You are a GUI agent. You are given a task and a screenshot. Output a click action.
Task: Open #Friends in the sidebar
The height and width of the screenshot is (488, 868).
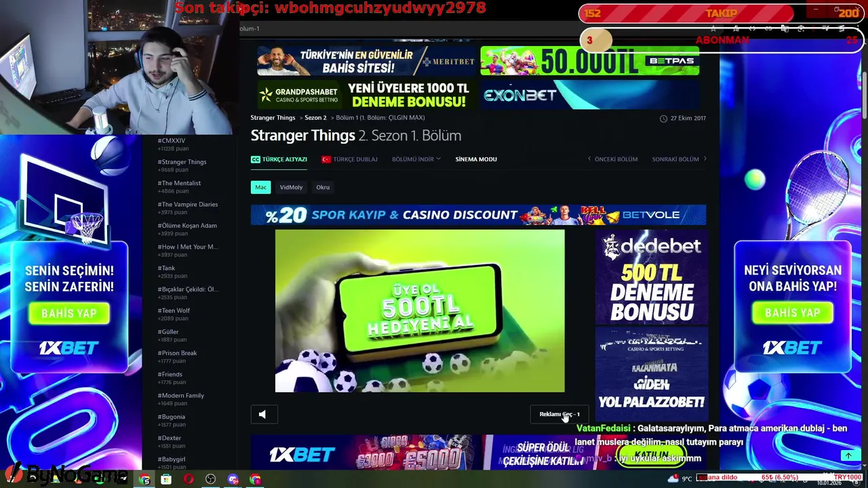point(170,374)
